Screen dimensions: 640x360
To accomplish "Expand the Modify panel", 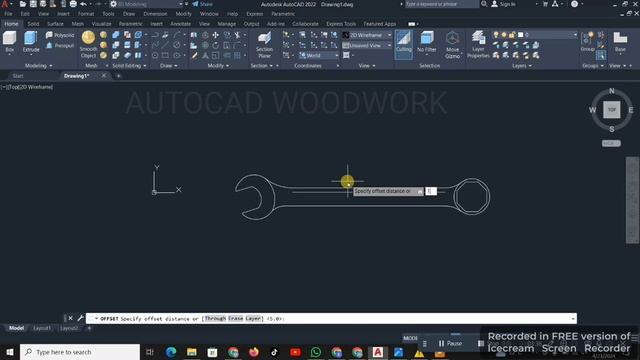I will 218,66.
